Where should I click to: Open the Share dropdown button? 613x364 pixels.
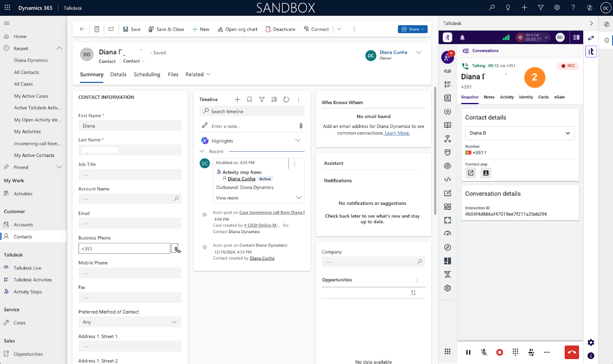click(x=413, y=29)
